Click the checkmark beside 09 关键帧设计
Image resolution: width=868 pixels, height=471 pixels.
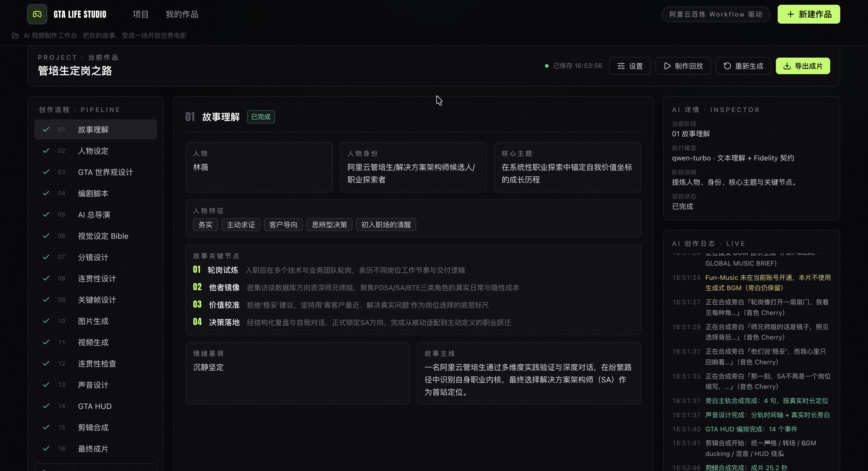[46, 299]
